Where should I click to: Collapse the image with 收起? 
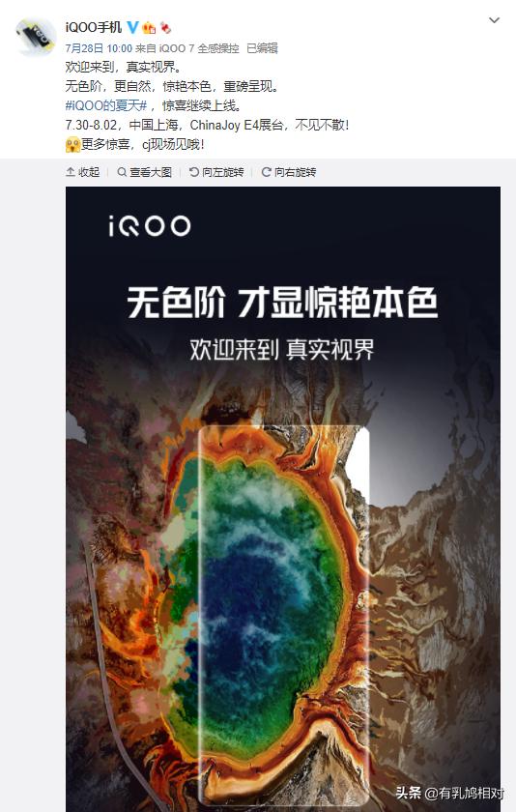[x=83, y=172]
